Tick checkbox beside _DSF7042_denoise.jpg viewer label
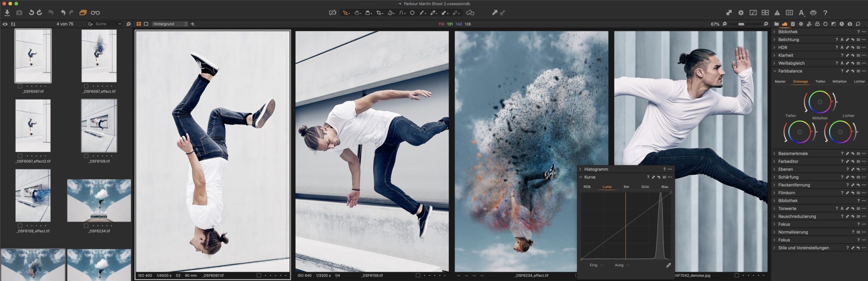Screen dimensions: 868x281 click(737, 275)
